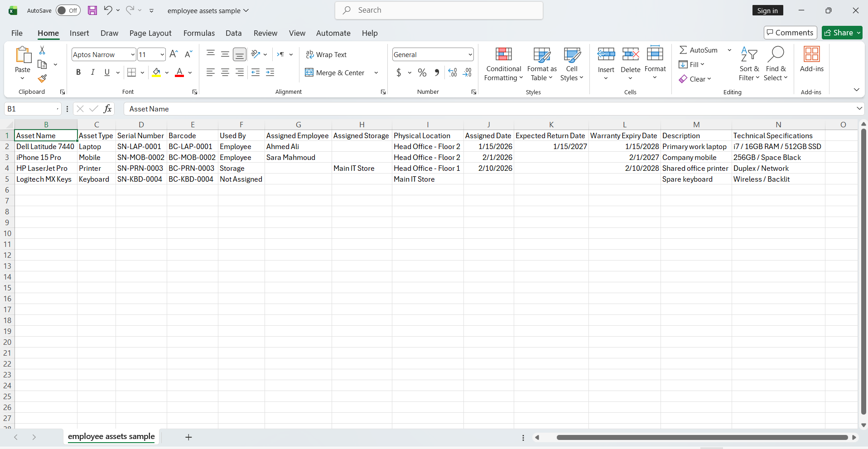Click the Borders icon
Viewport: 868px width, 449px height.
coord(132,72)
